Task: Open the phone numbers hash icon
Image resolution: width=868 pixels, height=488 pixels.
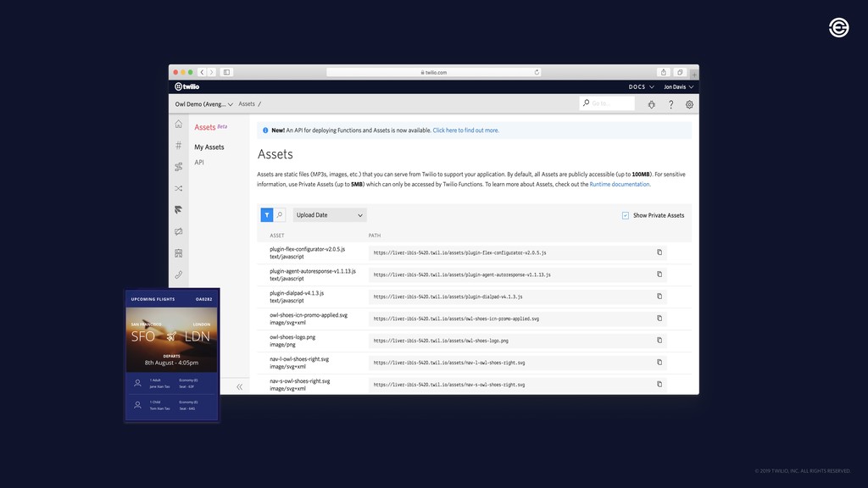Action: coord(178,146)
